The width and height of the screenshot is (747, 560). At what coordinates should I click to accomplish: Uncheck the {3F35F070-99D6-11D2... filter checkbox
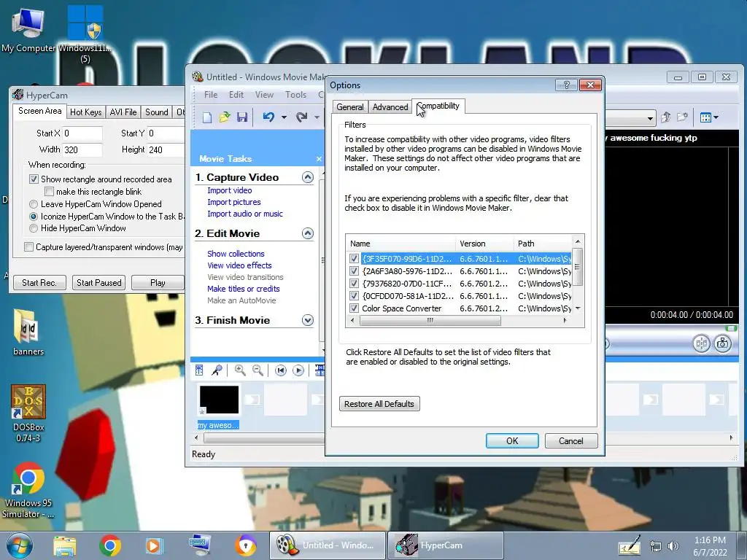354,259
